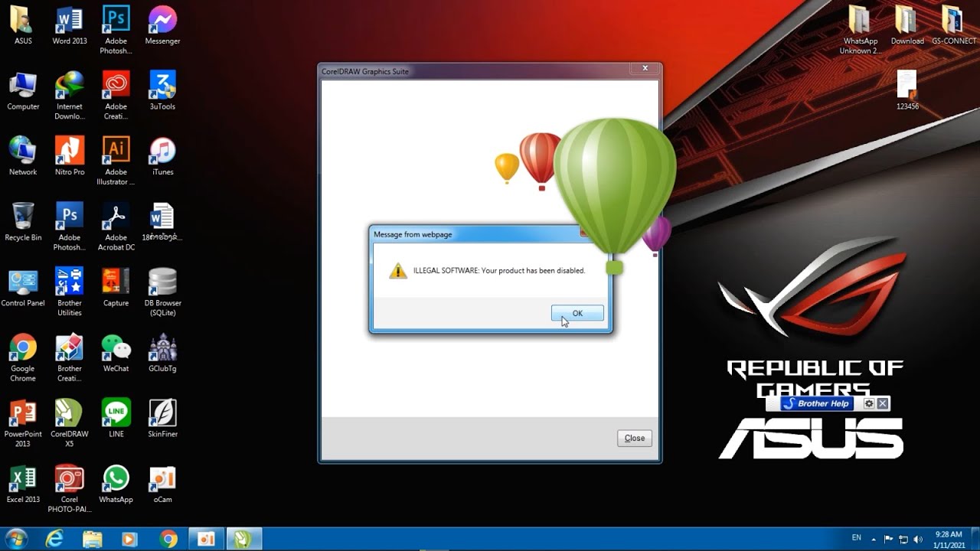The image size is (980, 551).
Task: Open the ASUS folder desktop icon
Action: coord(23,25)
